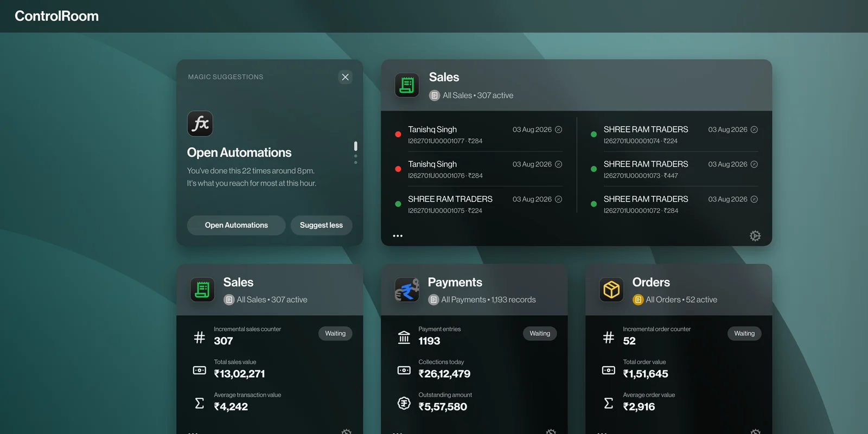The height and width of the screenshot is (434, 868).
Task: Click the Payment entries value 1193
Action: point(429,341)
